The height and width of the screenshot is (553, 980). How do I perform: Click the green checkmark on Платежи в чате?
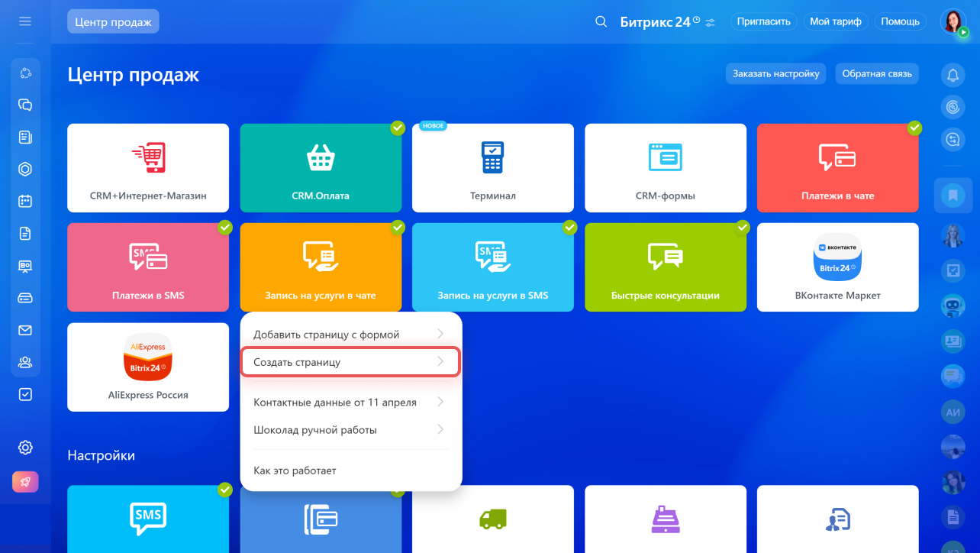click(x=914, y=128)
